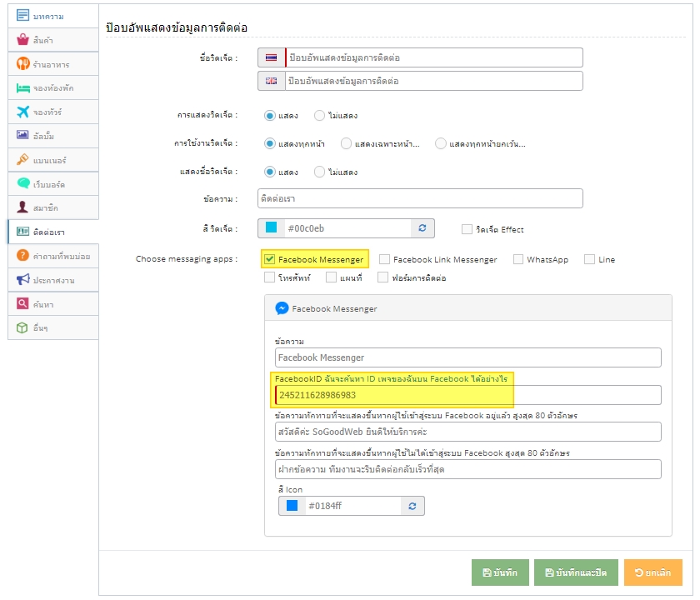700x600 pixels.
Task: Open the เว็บบอร์ด chat bubble icon
Action: (22, 183)
